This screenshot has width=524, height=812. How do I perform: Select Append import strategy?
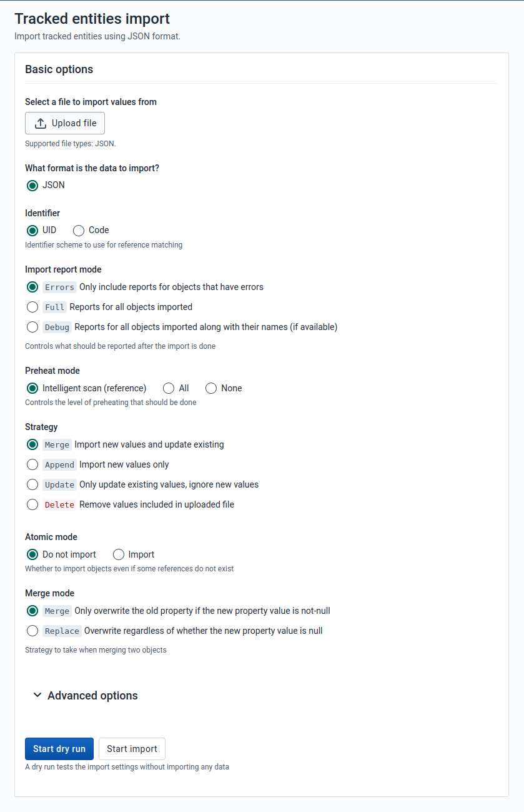32,464
